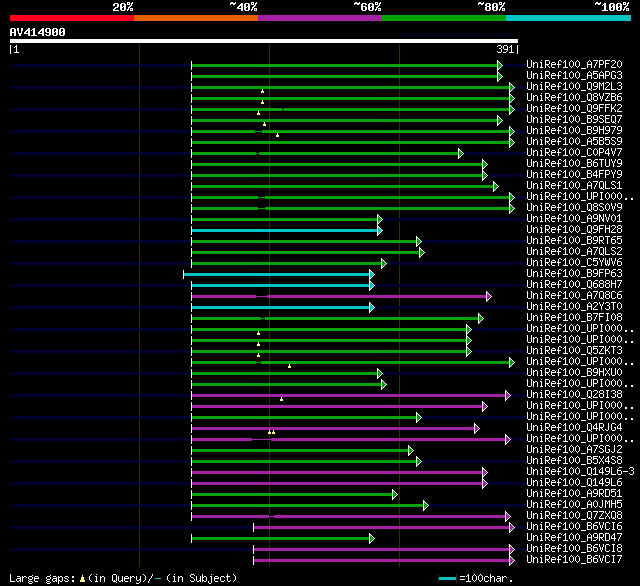Select the UniRef100_C5YWV6 label
This screenshot has width=640, height=586.
(x=574, y=263)
